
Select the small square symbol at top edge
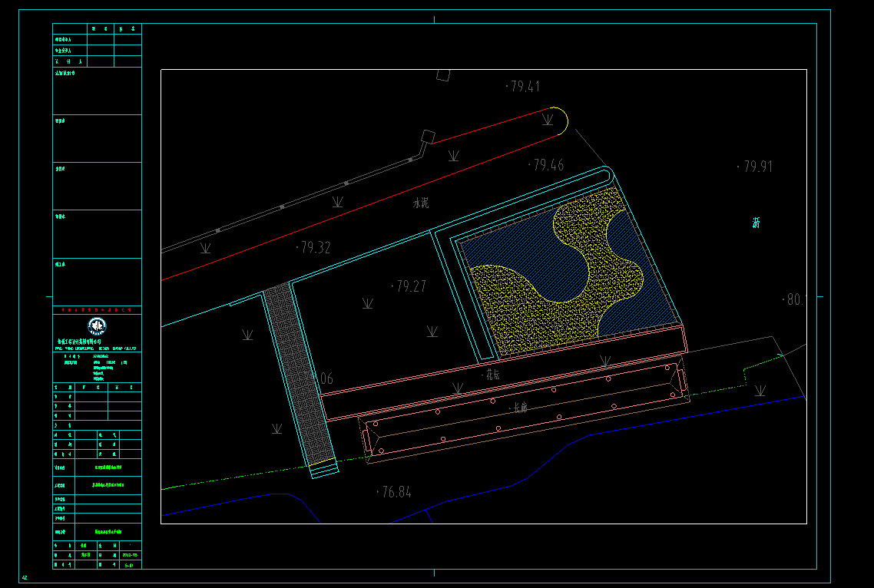(x=442, y=74)
